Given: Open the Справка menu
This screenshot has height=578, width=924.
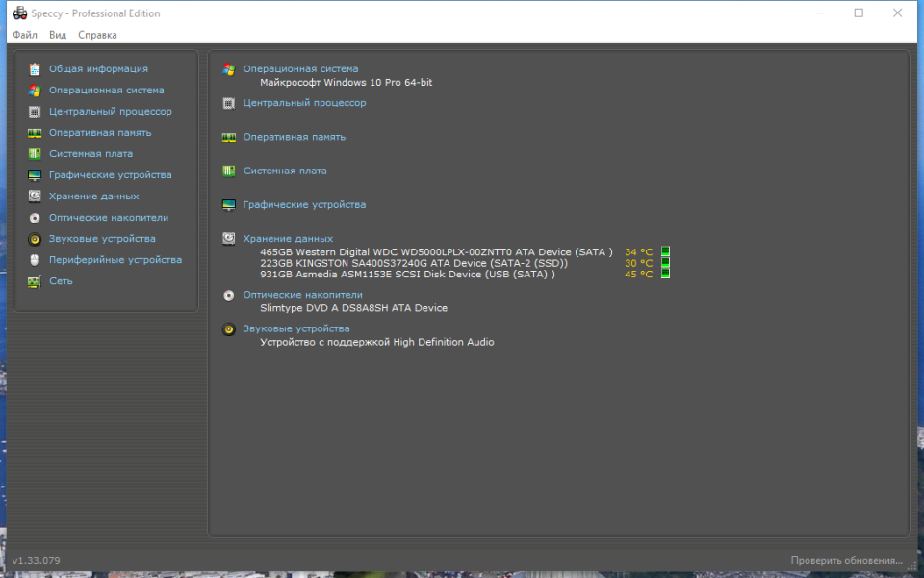Looking at the screenshot, I should click(x=97, y=35).
